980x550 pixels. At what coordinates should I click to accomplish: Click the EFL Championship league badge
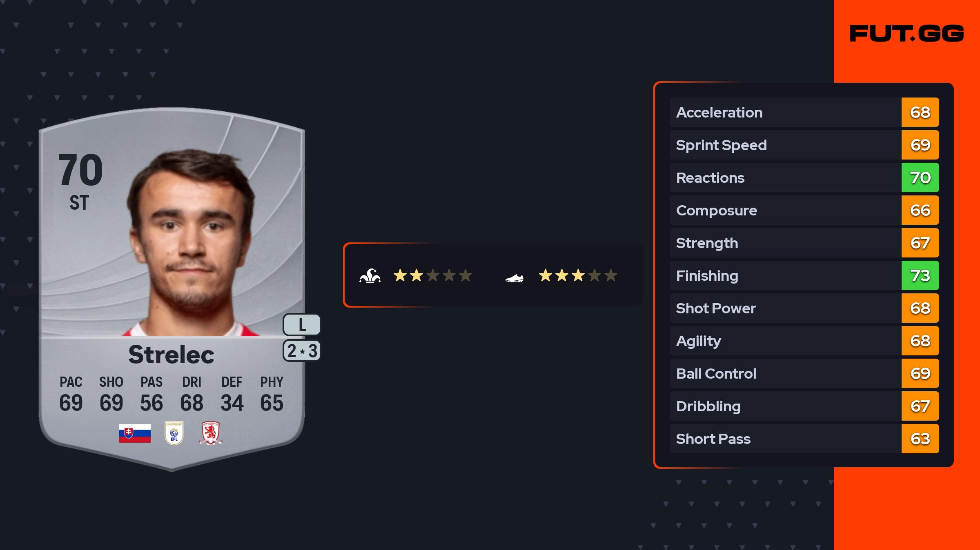174,433
